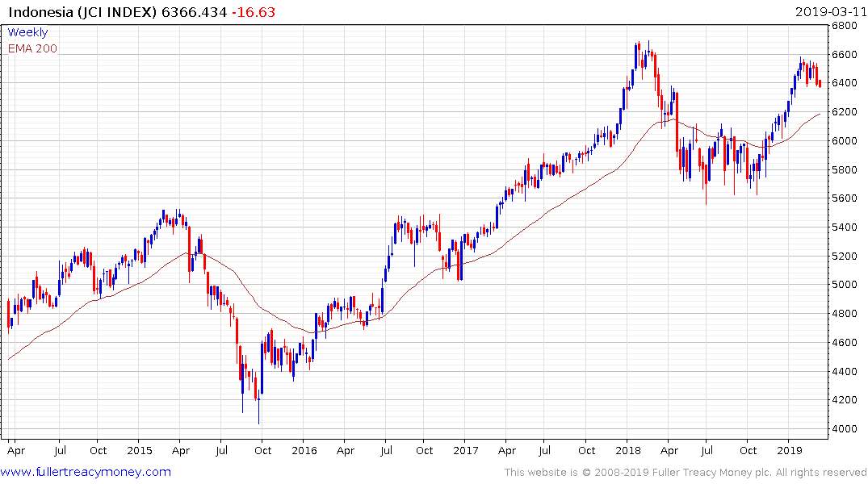Click the date label 2019-03-11
This screenshot has height=484, width=868.
(x=830, y=12)
